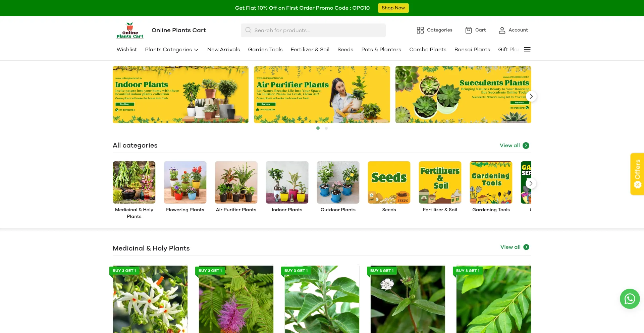Click Medicinal & Holy Plants section heading
Viewport: 644px width, 333px height.
[x=151, y=248]
